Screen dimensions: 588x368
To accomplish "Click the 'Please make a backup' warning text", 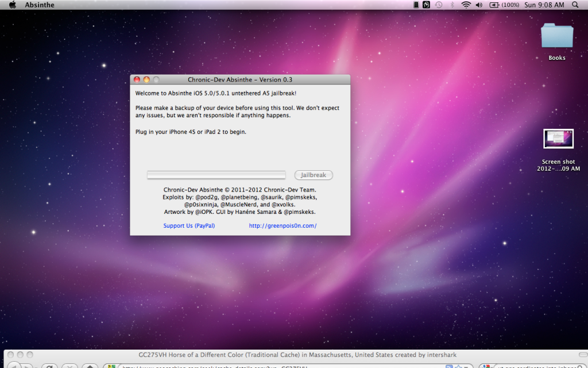I will 237,112.
